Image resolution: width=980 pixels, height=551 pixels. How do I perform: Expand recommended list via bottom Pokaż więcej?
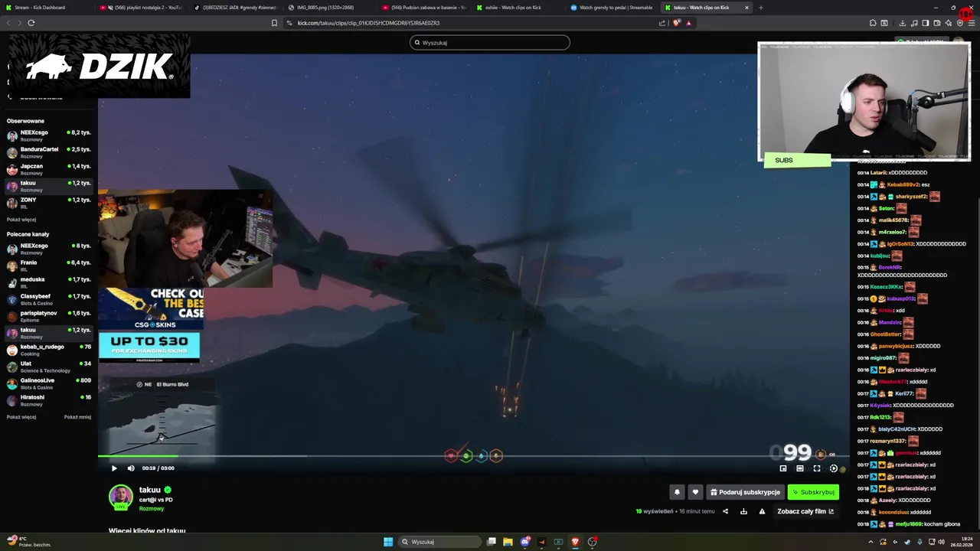(x=21, y=417)
